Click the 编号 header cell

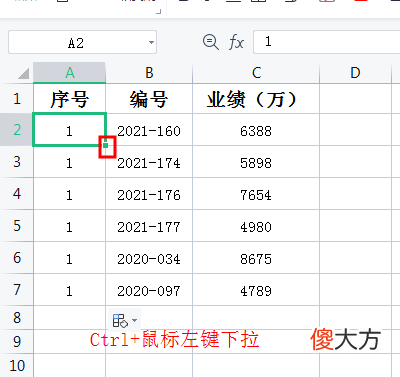point(149,99)
